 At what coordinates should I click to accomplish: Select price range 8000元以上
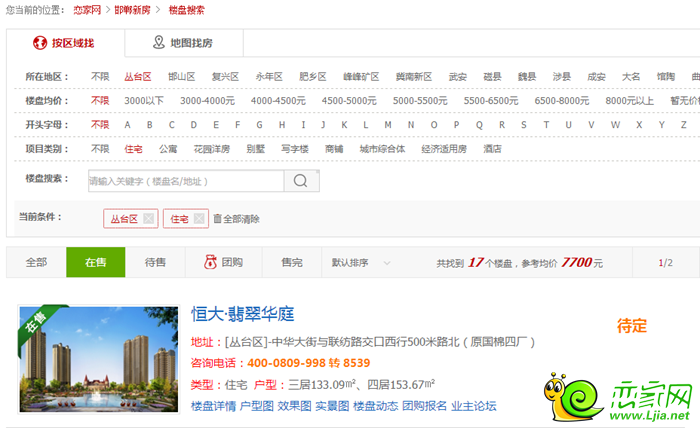(x=629, y=101)
